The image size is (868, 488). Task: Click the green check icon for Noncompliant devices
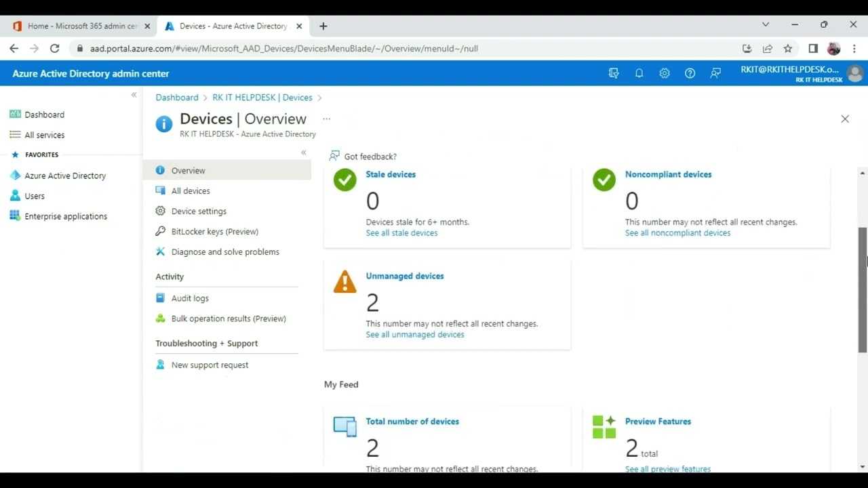pyautogui.click(x=604, y=180)
